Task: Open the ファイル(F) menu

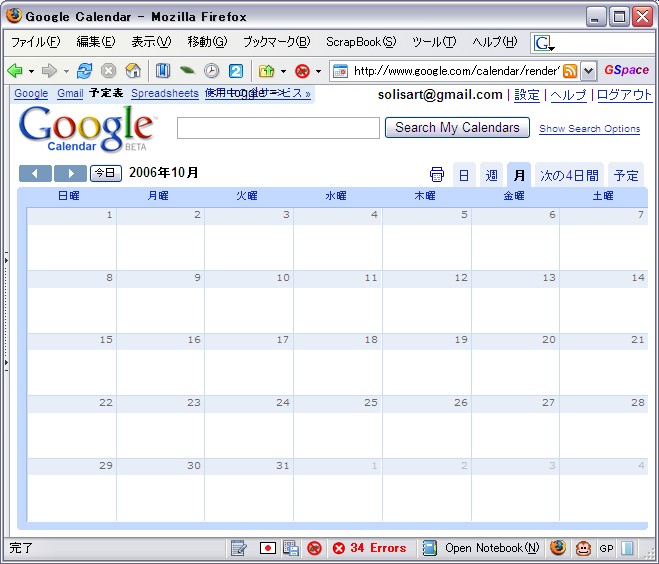Action: click(36, 42)
